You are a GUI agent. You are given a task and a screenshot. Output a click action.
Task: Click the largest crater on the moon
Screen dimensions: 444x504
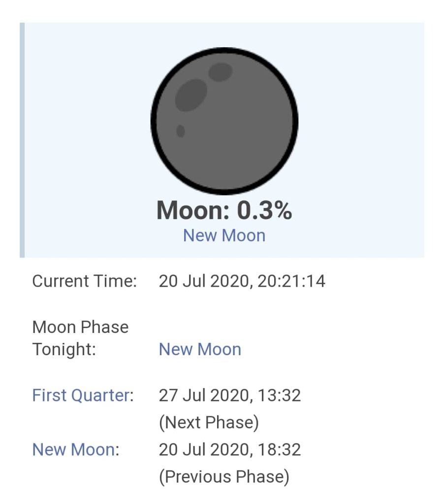(191, 94)
